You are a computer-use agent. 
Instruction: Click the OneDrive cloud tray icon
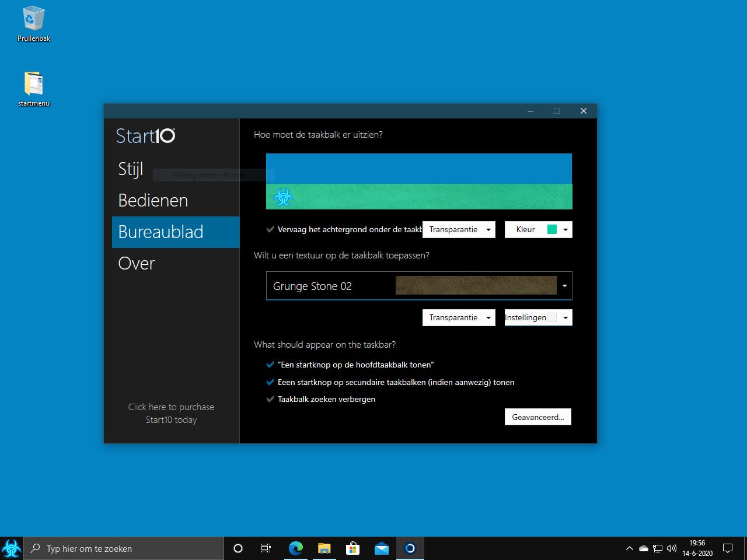[x=644, y=548]
